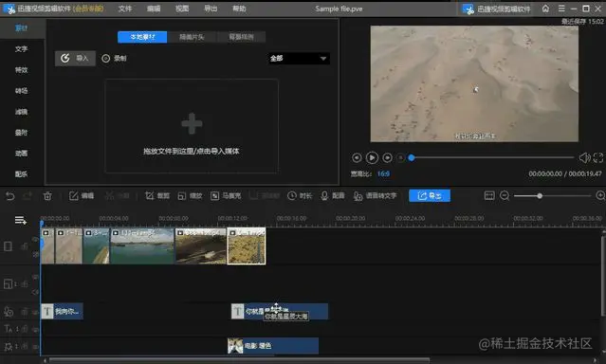
Task: Open the 编辑 Edit menu in menu bar
Action: point(154,9)
